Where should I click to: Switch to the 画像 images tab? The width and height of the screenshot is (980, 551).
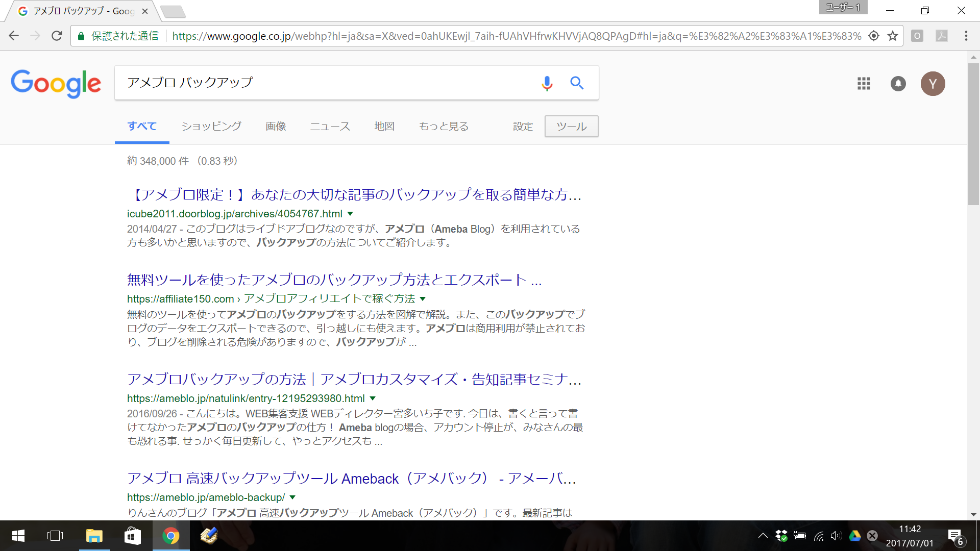click(276, 126)
